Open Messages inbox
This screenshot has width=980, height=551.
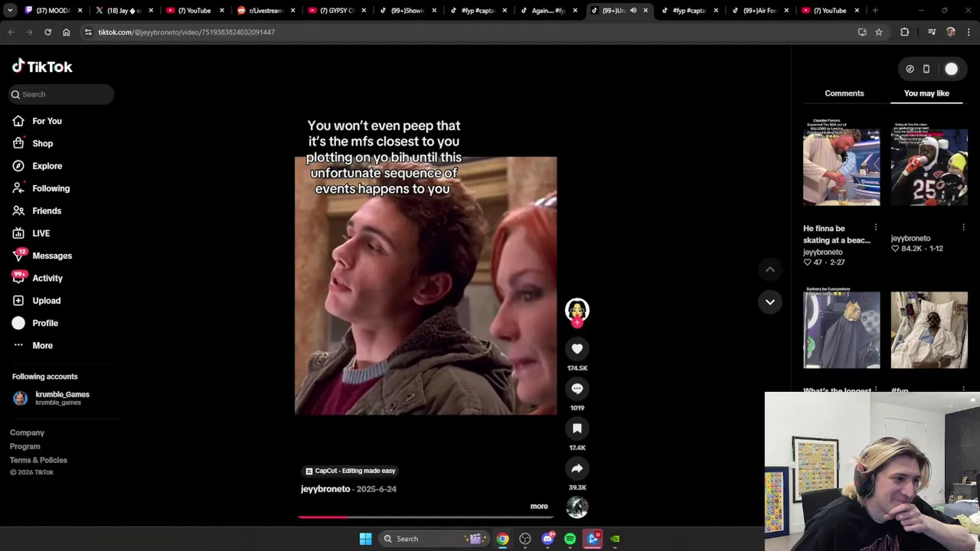pyautogui.click(x=42, y=256)
